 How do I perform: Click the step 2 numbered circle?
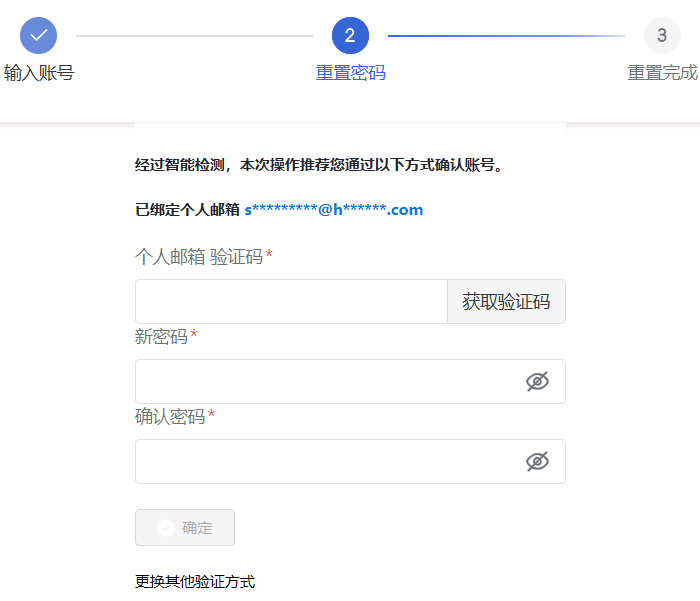pyautogui.click(x=350, y=35)
